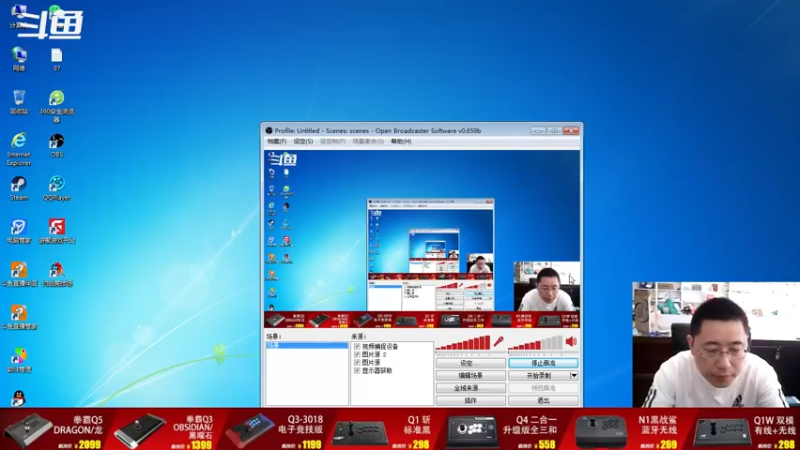Image resolution: width=800 pixels, height=450 pixels.
Task: Open the 网络 desktop icon
Action: click(19, 59)
